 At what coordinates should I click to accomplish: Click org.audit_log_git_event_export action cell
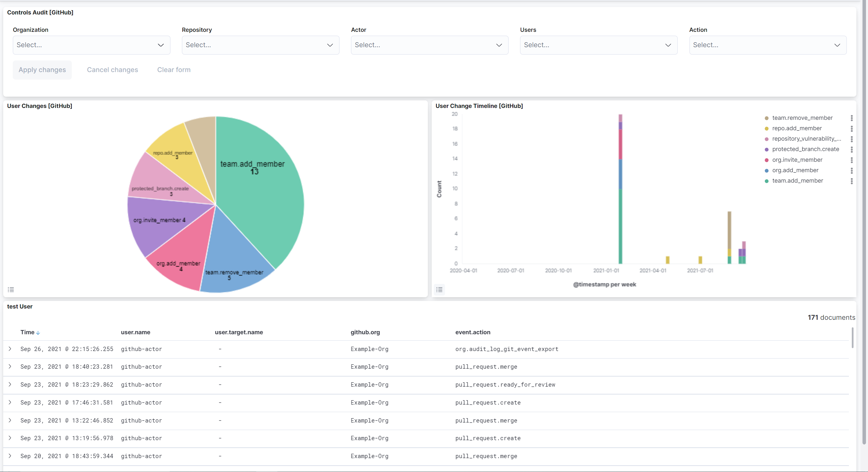[x=507, y=349]
